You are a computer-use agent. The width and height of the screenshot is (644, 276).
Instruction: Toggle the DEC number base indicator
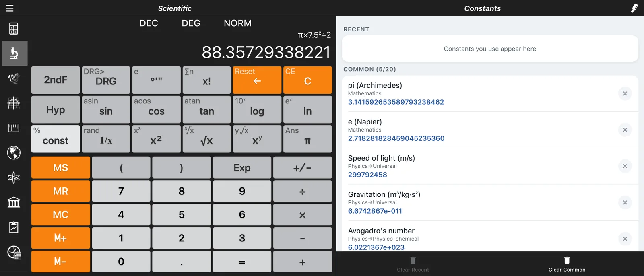click(x=149, y=23)
